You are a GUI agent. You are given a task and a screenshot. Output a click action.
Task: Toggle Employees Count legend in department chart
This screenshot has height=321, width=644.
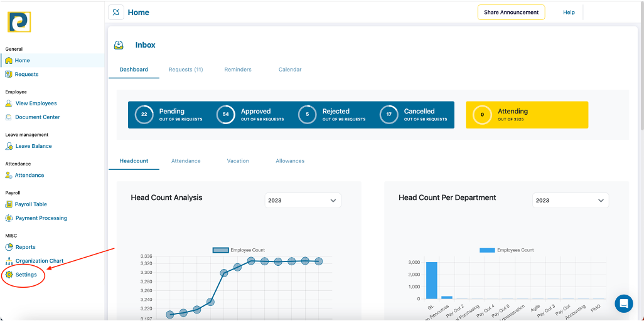coord(487,250)
